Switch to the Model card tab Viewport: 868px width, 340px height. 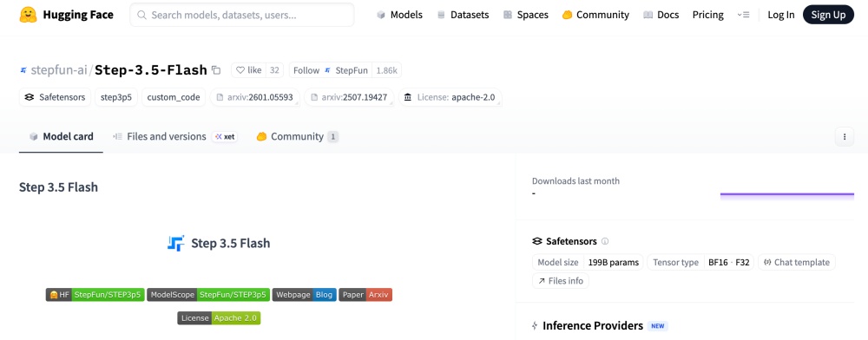(x=61, y=136)
